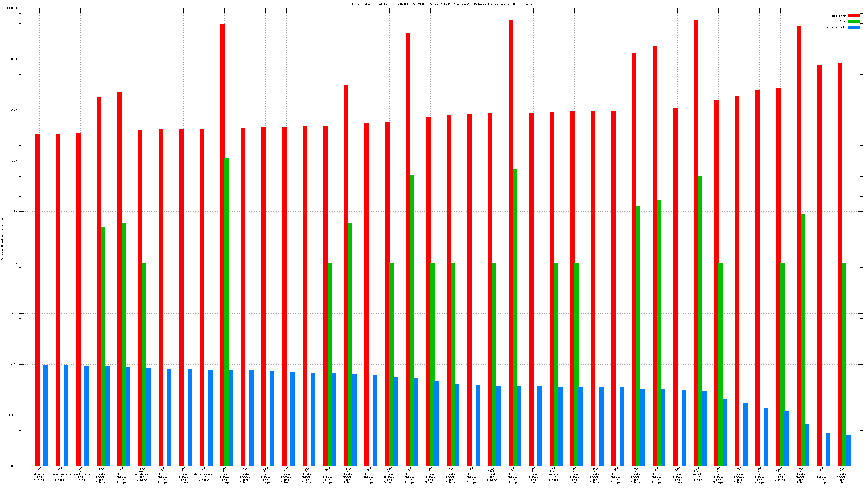The height and width of the screenshot is (488, 868).
Task: Click the shortest blue Score bar
Action: (x=848, y=450)
